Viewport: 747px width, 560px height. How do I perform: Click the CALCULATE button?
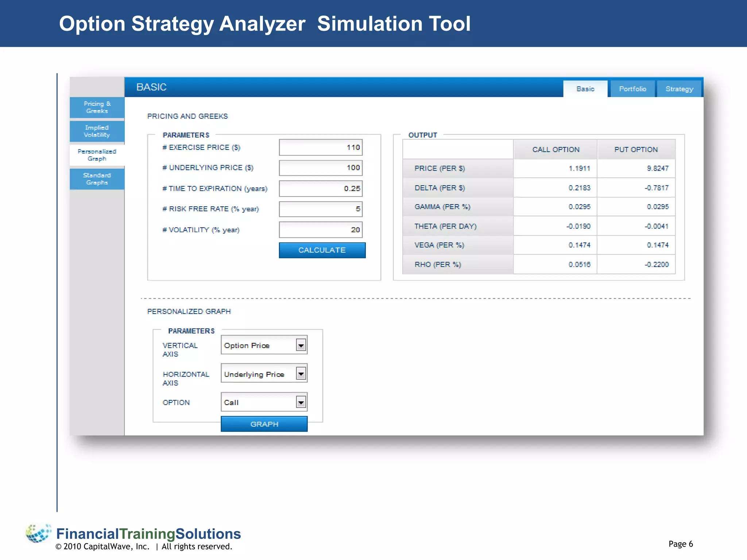[x=322, y=250]
